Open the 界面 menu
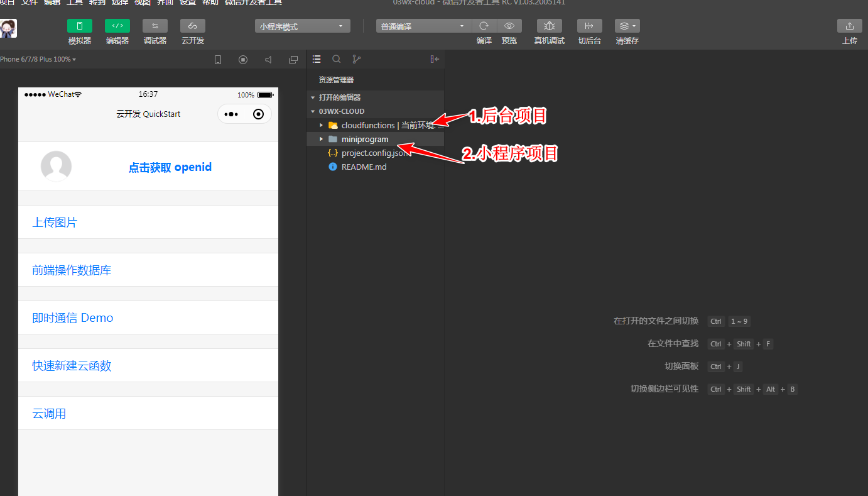 click(165, 3)
